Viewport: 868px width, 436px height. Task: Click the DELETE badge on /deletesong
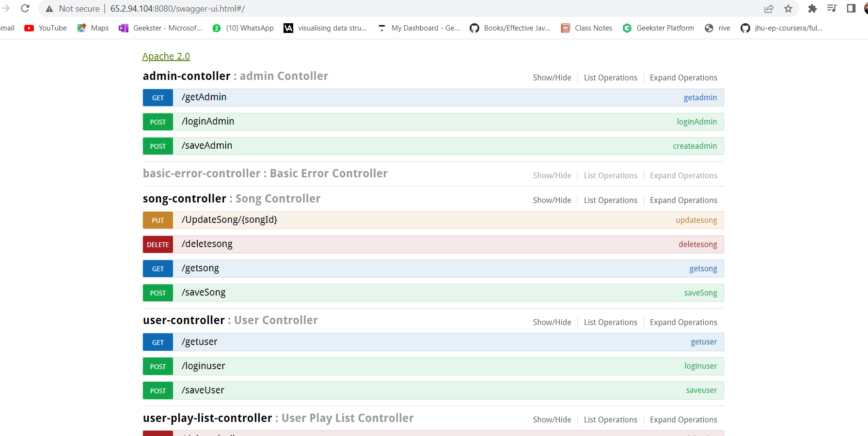point(158,244)
